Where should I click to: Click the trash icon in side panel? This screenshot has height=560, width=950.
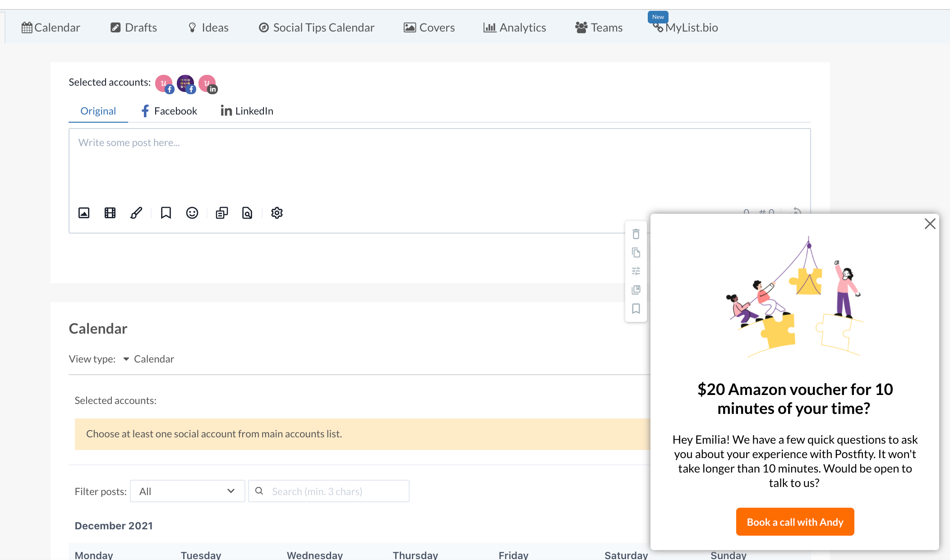point(636,234)
